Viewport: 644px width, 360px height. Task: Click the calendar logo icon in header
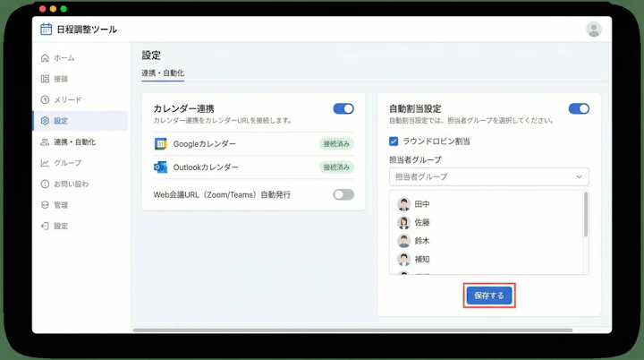coord(46,30)
